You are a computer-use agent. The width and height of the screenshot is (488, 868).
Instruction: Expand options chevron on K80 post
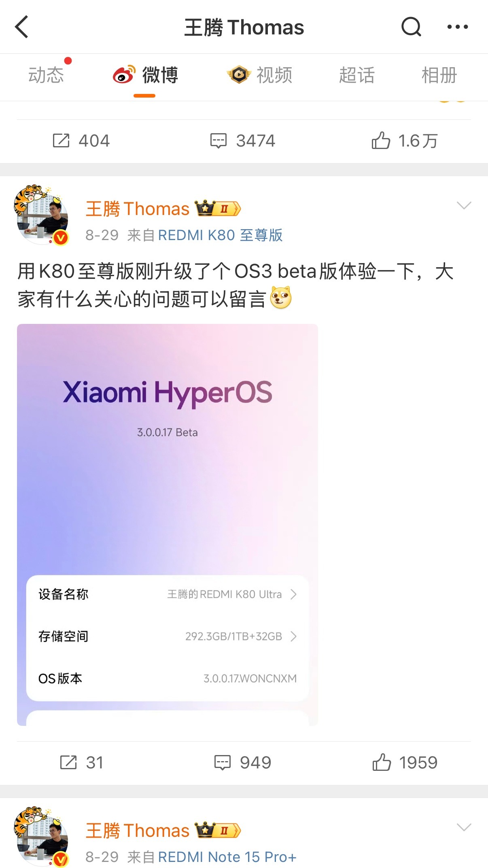coord(464,205)
